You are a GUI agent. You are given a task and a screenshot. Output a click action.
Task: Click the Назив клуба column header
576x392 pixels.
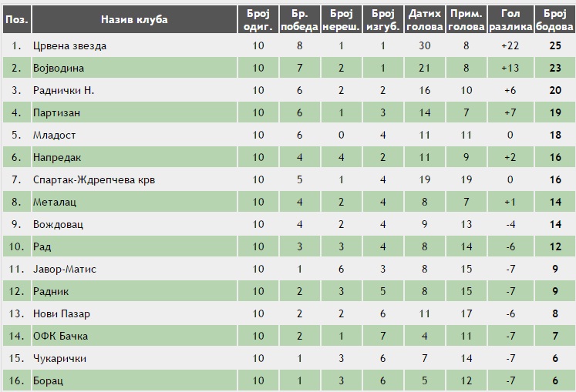click(133, 19)
